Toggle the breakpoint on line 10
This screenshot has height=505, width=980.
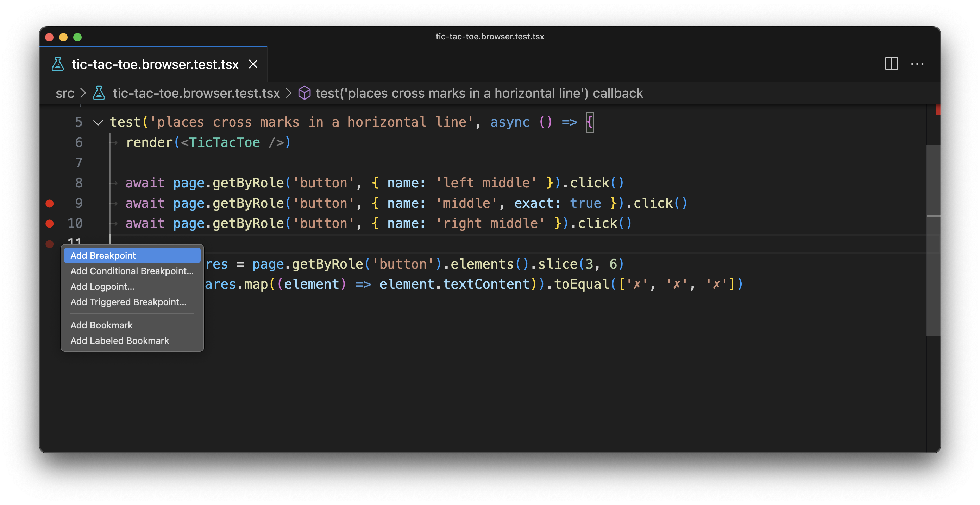tap(49, 223)
